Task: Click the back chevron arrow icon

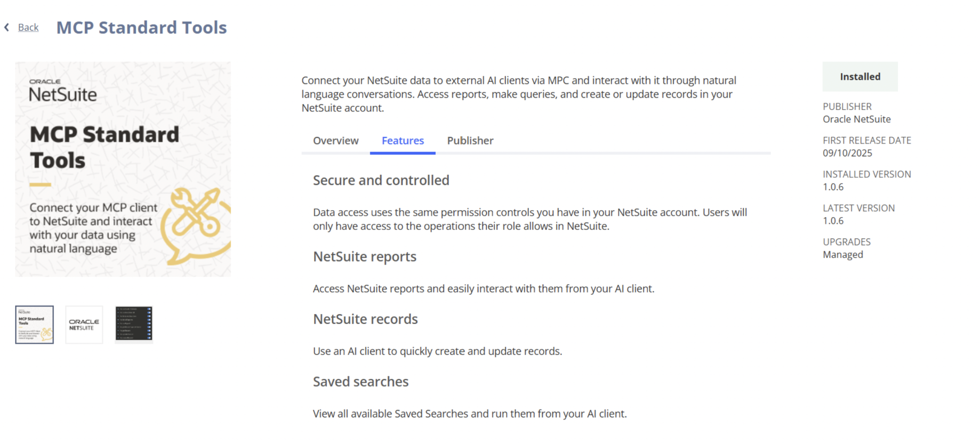Action: (x=7, y=27)
